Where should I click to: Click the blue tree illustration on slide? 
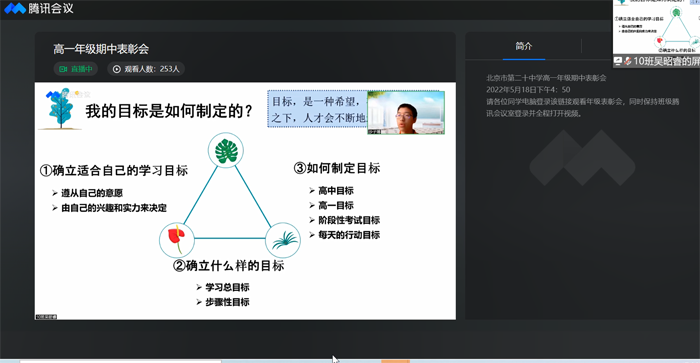[x=60, y=108]
